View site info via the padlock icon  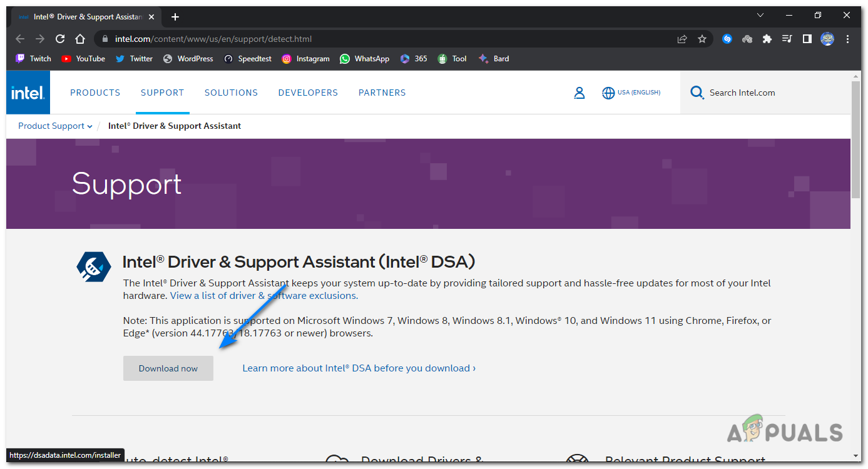[x=105, y=39]
